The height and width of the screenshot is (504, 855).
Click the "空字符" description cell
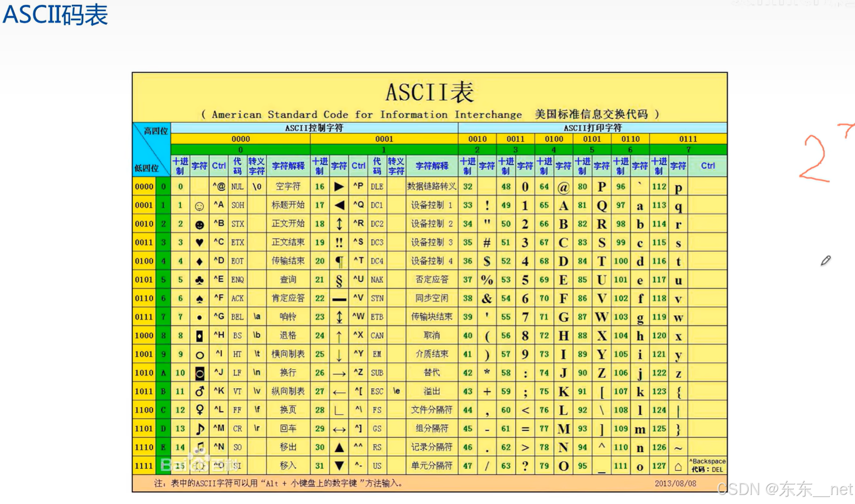[x=288, y=187]
